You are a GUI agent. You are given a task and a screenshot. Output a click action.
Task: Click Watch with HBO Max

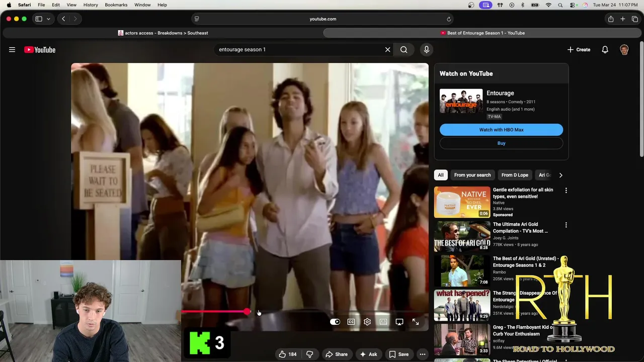501,130
